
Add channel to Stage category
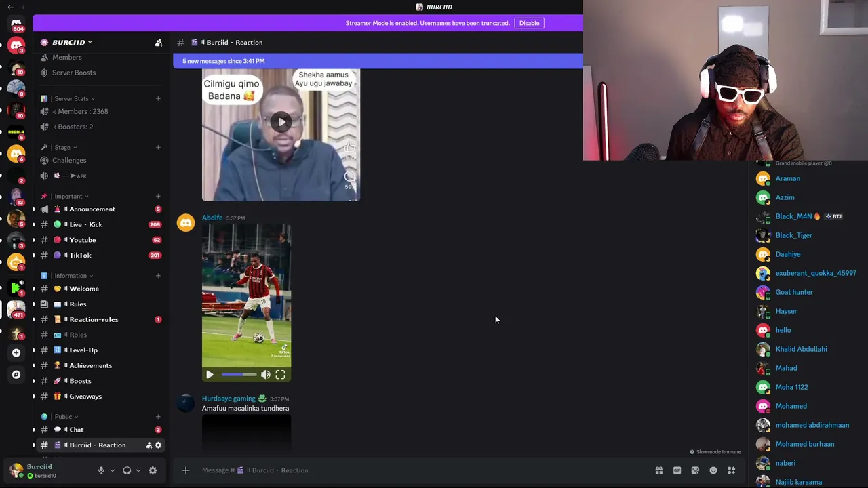[x=158, y=147]
